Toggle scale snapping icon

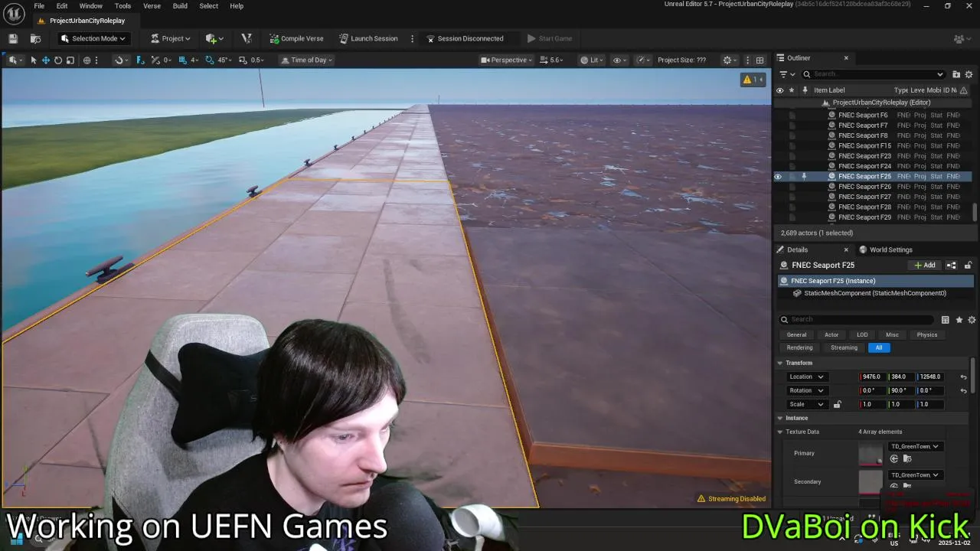pos(243,60)
